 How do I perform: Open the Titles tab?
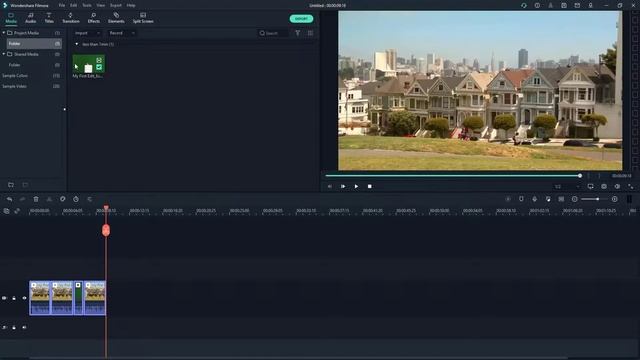click(49, 18)
